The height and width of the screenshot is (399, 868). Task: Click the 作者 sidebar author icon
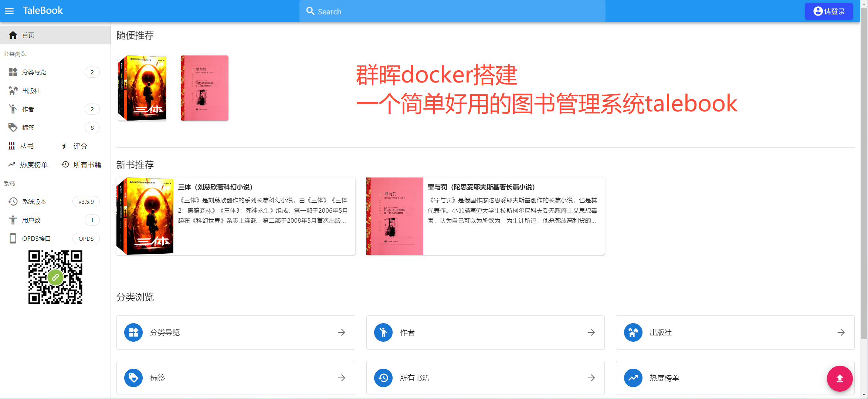click(13, 109)
